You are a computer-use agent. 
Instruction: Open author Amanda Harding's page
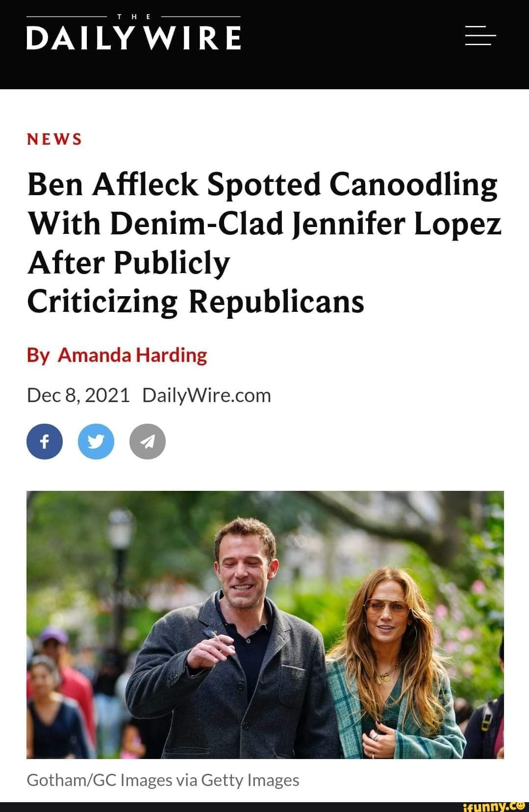coord(132,355)
